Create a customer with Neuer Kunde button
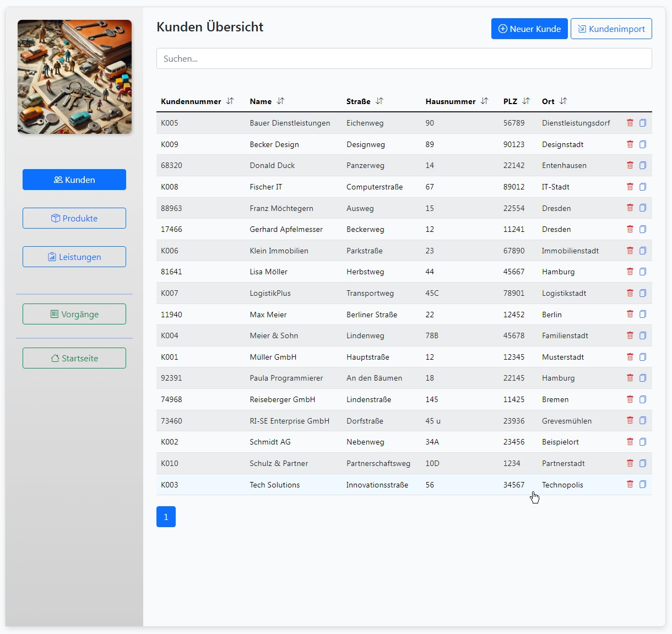The image size is (672, 634). [x=529, y=29]
